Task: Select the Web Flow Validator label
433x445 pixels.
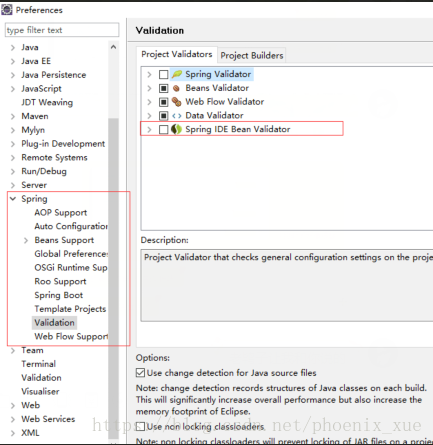Action: pyautogui.click(x=225, y=102)
